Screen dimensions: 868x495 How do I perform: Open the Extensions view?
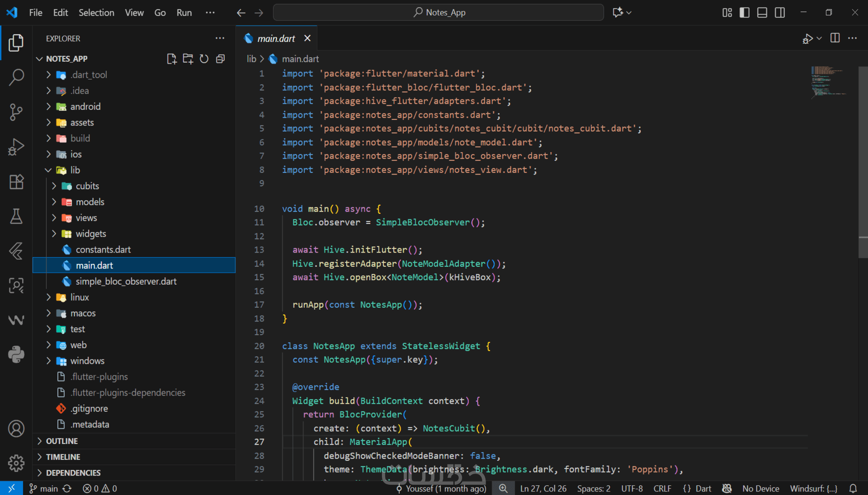pyautogui.click(x=16, y=182)
